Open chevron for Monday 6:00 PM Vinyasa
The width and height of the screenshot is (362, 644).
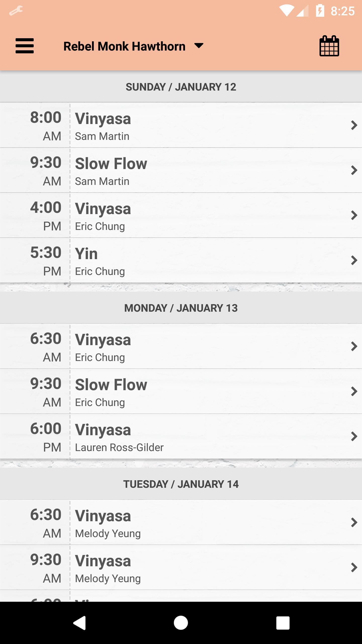[x=354, y=436]
